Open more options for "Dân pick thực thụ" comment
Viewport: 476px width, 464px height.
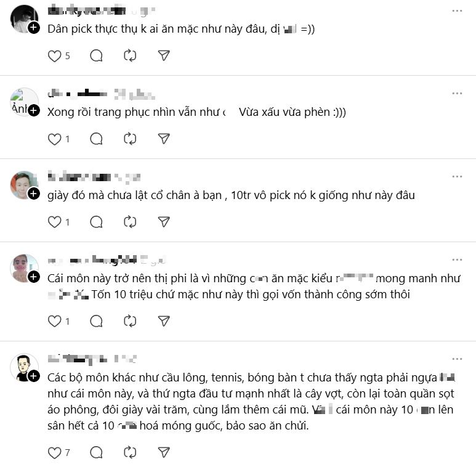coord(457,11)
